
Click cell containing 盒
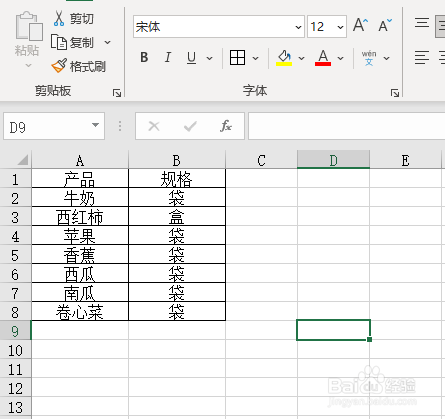click(x=177, y=217)
